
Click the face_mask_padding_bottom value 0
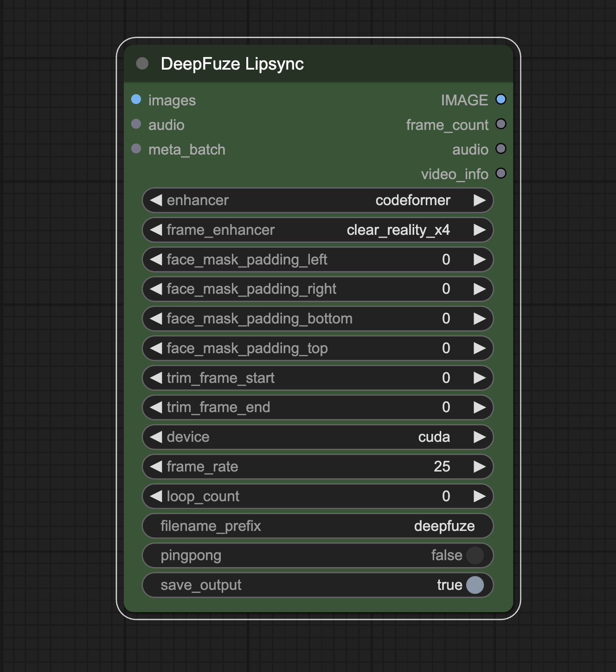pyautogui.click(x=446, y=319)
